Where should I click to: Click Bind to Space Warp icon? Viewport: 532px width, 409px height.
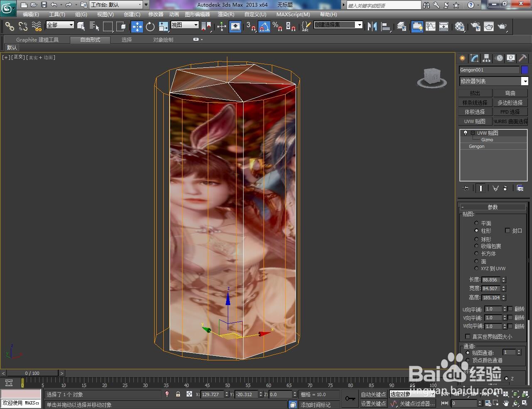(37, 27)
